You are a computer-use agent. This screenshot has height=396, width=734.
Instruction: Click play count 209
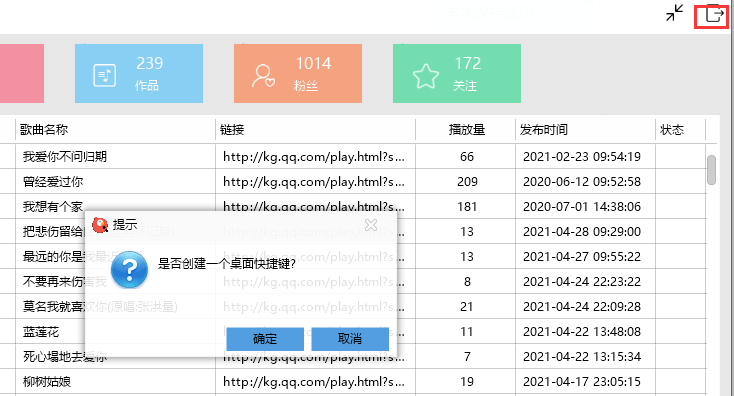[x=467, y=182]
